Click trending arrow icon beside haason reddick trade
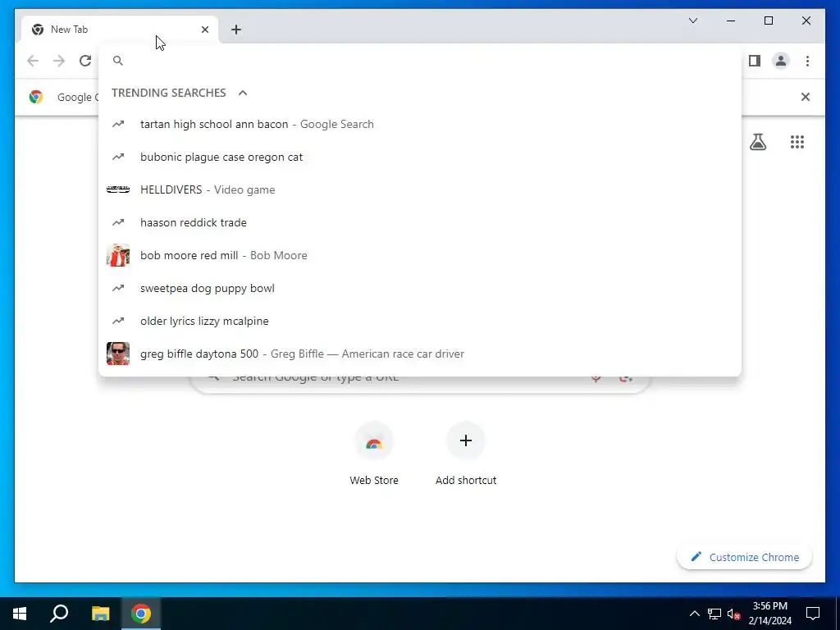This screenshot has width=840, height=630. click(118, 222)
